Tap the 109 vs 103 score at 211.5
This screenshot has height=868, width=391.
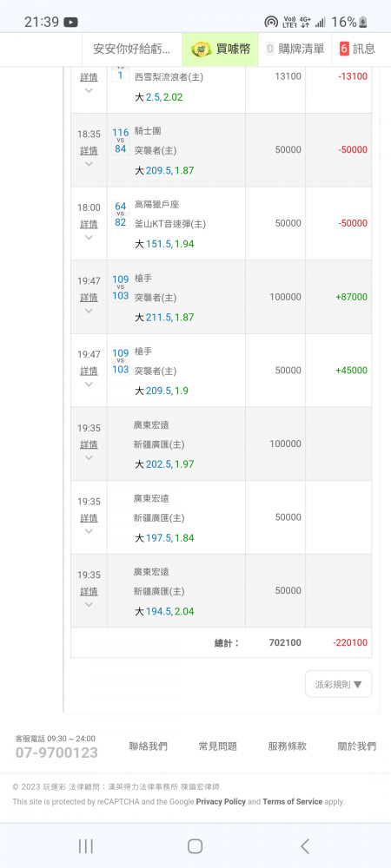[120, 287]
